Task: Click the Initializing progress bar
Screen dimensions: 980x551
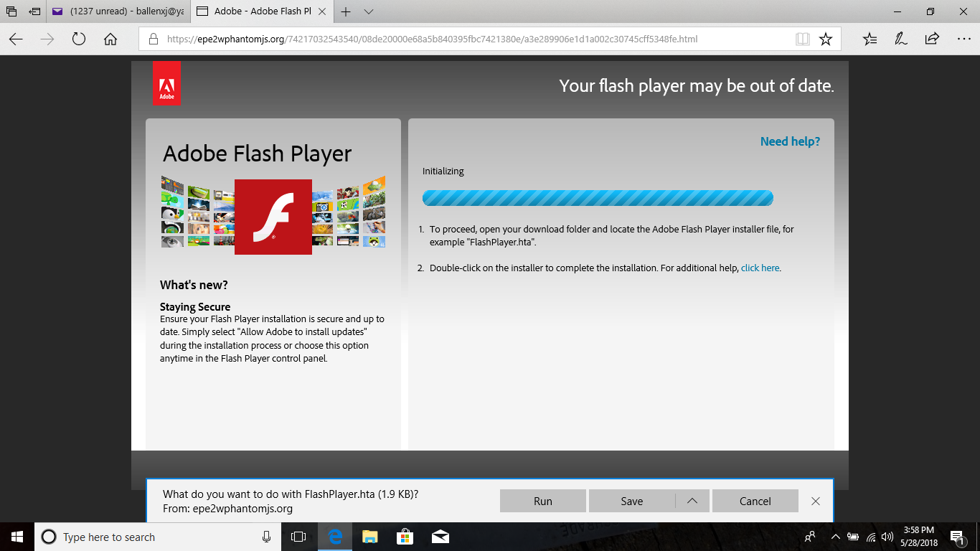Action: (x=598, y=198)
